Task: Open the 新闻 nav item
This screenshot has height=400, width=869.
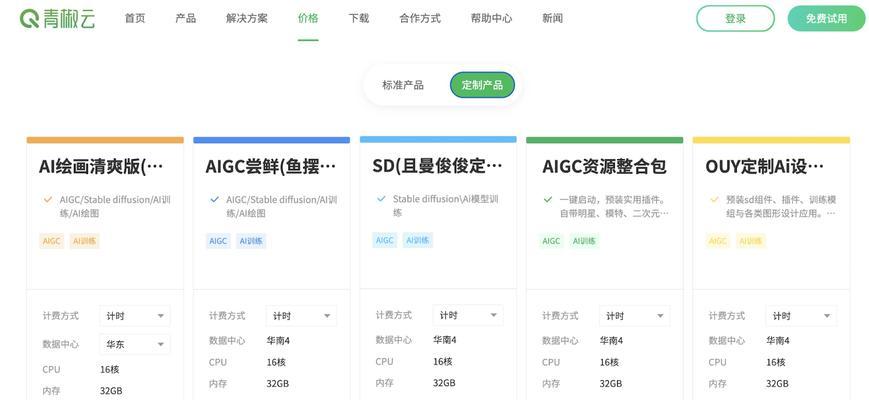Action: [552, 18]
